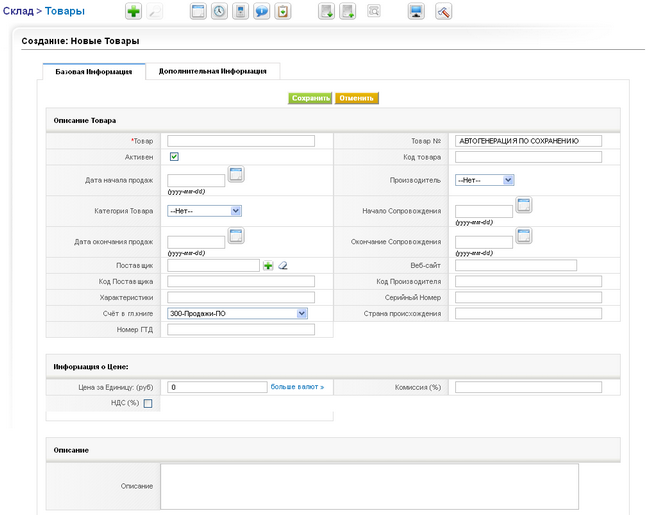This screenshot has height=515, width=650.
Task: Open the world clock icon
Action: pyautogui.click(x=219, y=11)
